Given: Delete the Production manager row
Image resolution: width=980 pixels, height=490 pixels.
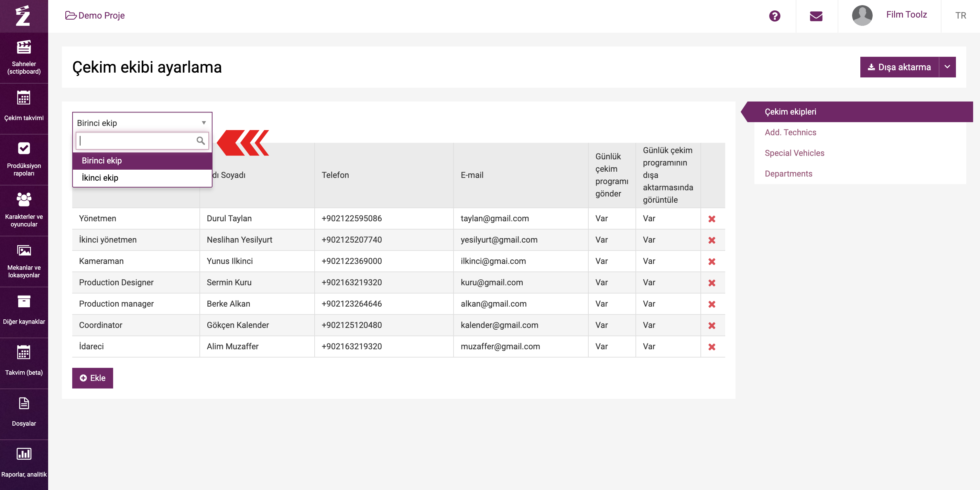Looking at the screenshot, I should pos(712,304).
